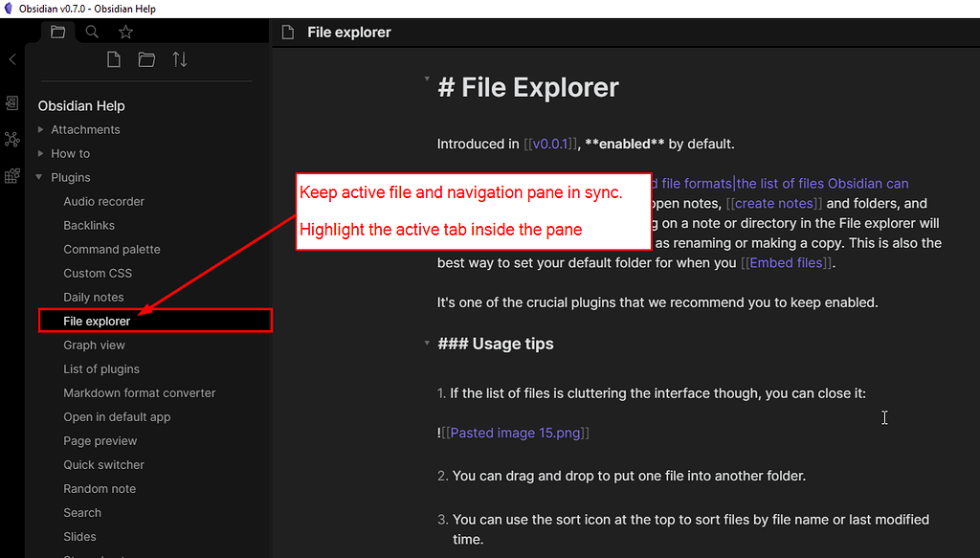Collapse the Plugins folder
The width and height of the screenshot is (980, 558).
(x=40, y=177)
